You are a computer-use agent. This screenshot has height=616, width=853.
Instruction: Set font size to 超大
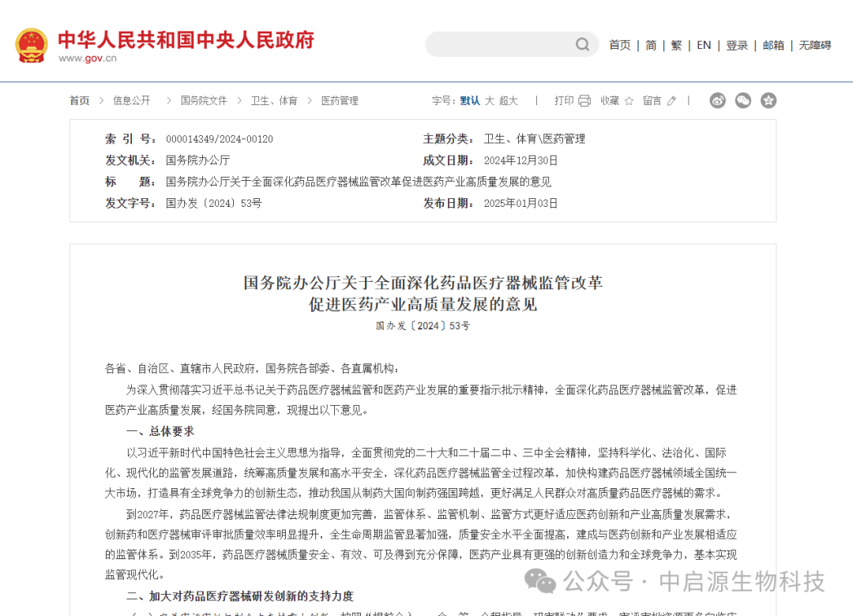tap(509, 101)
